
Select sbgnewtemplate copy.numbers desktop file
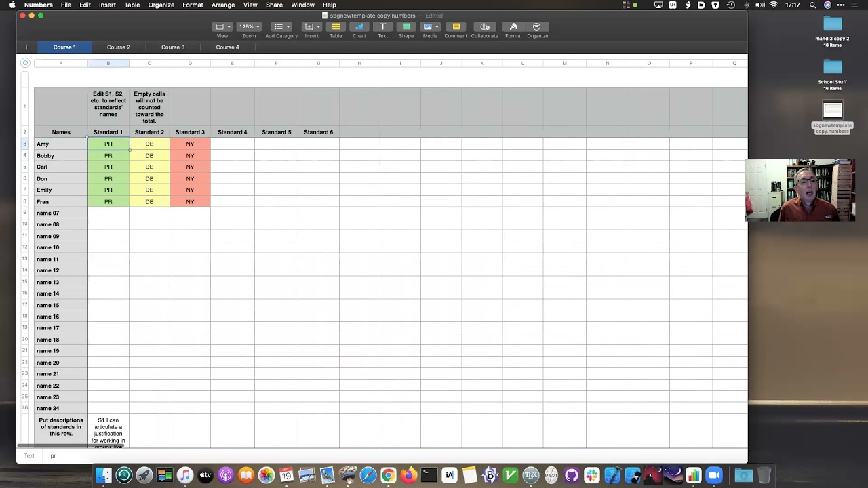tap(832, 118)
